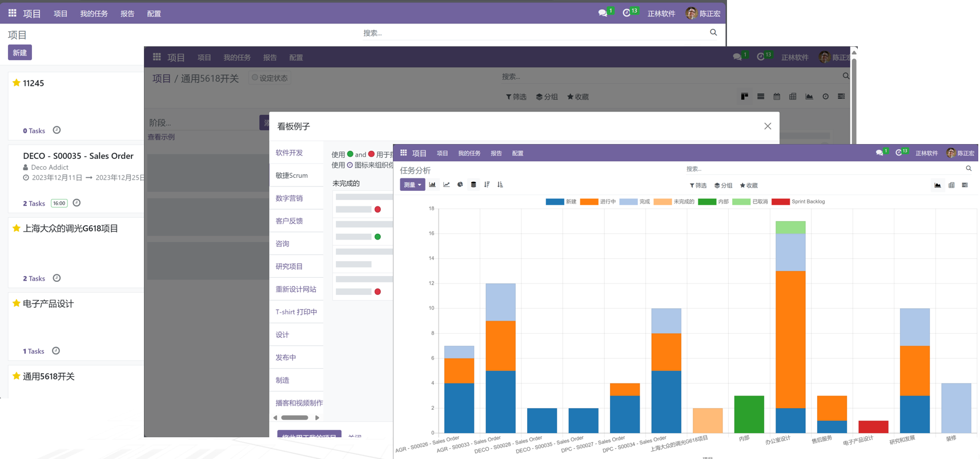This screenshot has height=459, width=980.
Task: Choose the pie chart icon
Action: [x=460, y=185]
